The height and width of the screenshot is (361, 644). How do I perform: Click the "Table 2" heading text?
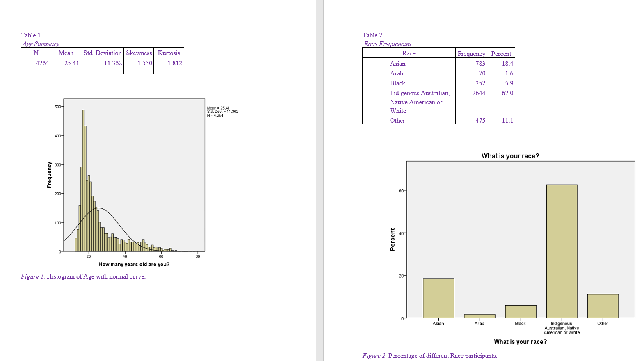point(372,35)
